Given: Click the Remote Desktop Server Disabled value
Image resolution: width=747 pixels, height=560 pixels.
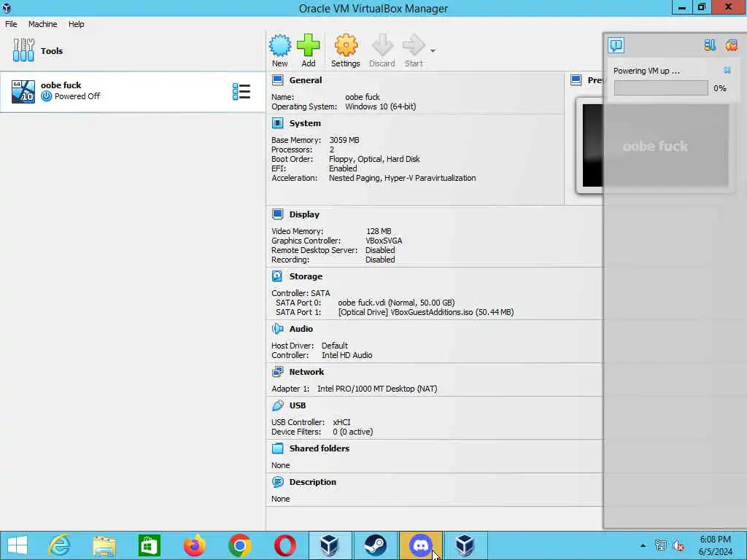Looking at the screenshot, I should tap(380, 251).
